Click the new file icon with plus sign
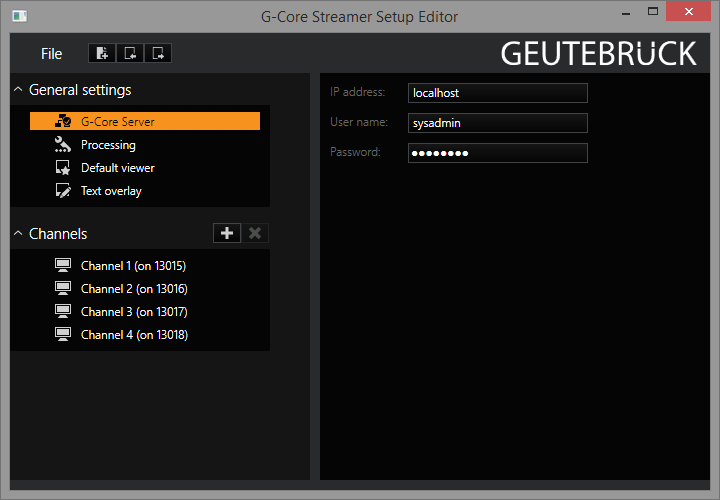Viewport: 720px width, 500px height. [x=102, y=53]
